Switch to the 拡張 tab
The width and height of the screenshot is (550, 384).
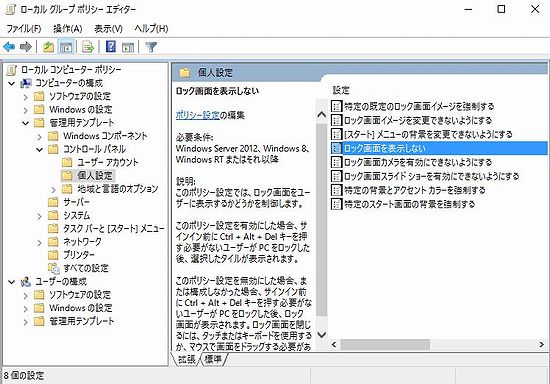186,359
